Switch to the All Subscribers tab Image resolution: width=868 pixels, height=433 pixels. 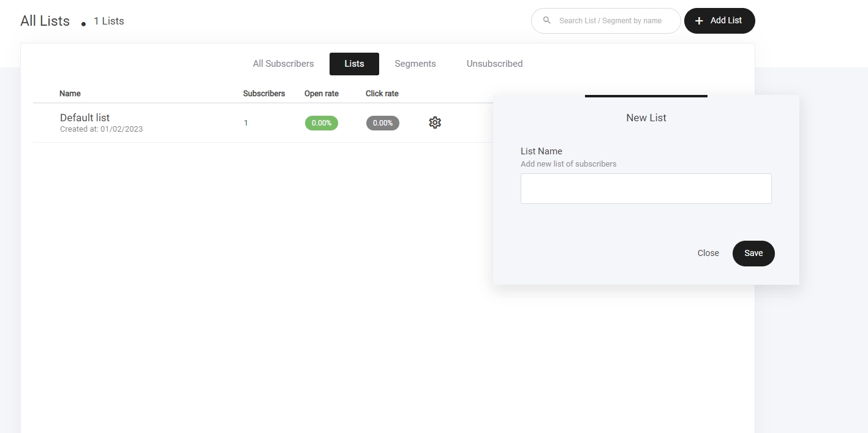[283, 64]
